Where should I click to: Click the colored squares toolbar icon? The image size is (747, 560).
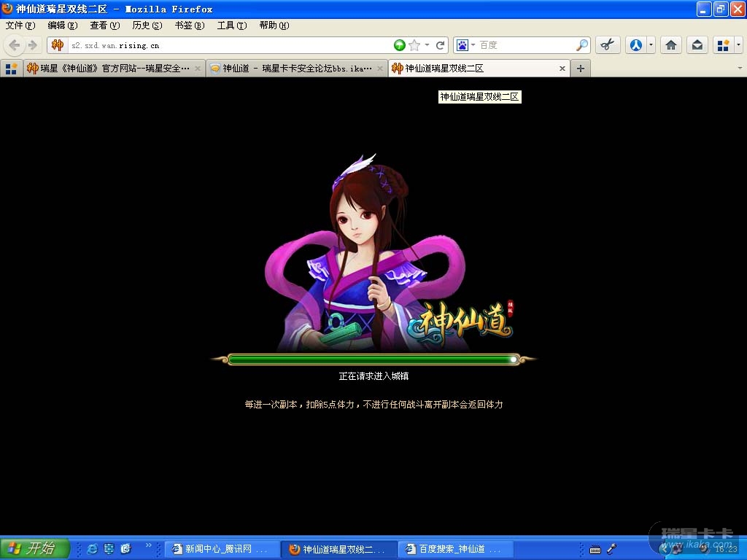(723, 45)
